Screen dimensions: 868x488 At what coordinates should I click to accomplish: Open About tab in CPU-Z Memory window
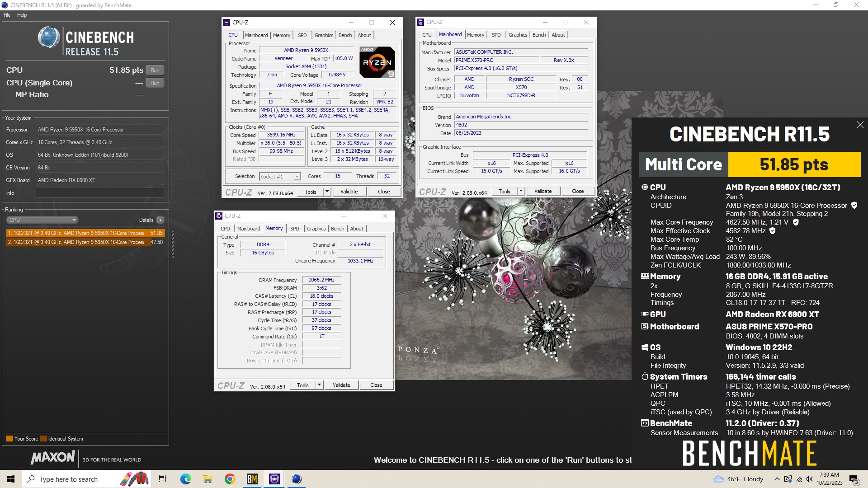357,229
